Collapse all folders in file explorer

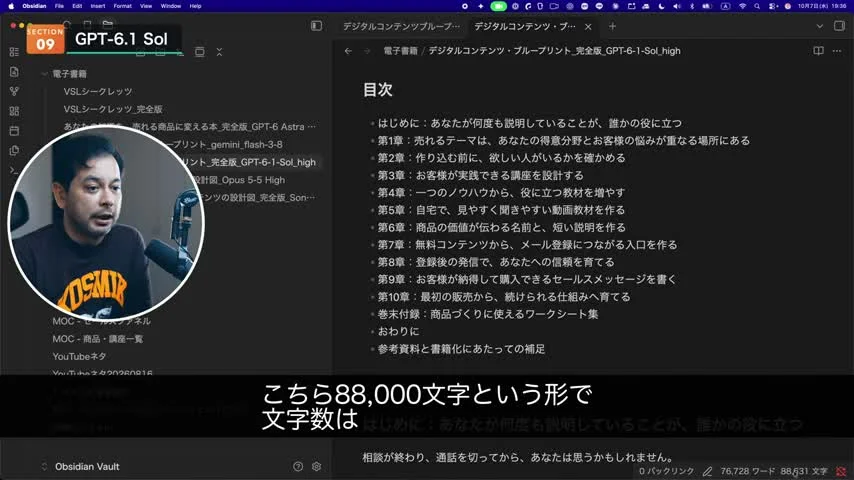(x=219, y=52)
